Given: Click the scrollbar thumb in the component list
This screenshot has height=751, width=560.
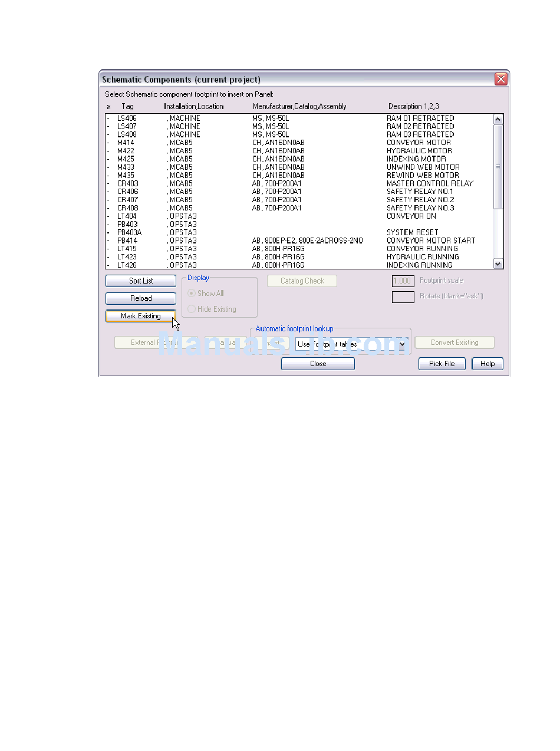Looking at the screenshot, I should [x=498, y=167].
